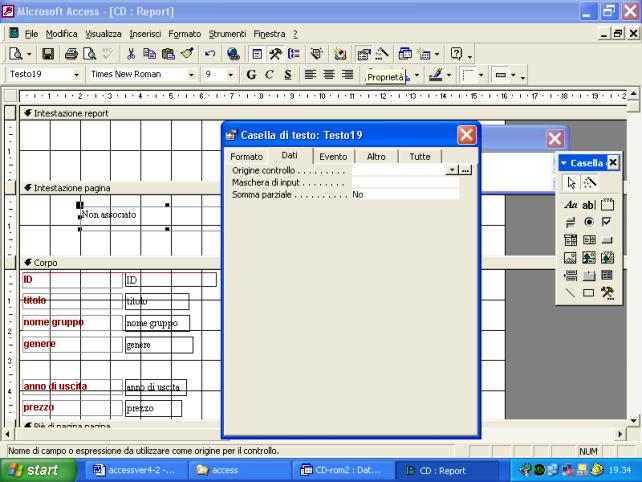Select the Option Button tool in toolbox
This screenshot has height=482, width=642.
[589, 222]
